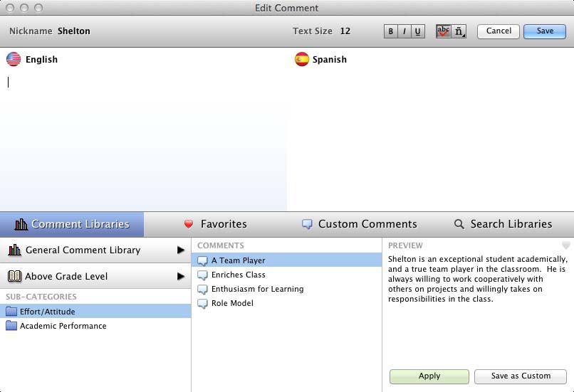Click the speech bubble icon on Custom Comments
The height and width of the screenshot is (392, 574).
pyautogui.click(x=307, y=224)
